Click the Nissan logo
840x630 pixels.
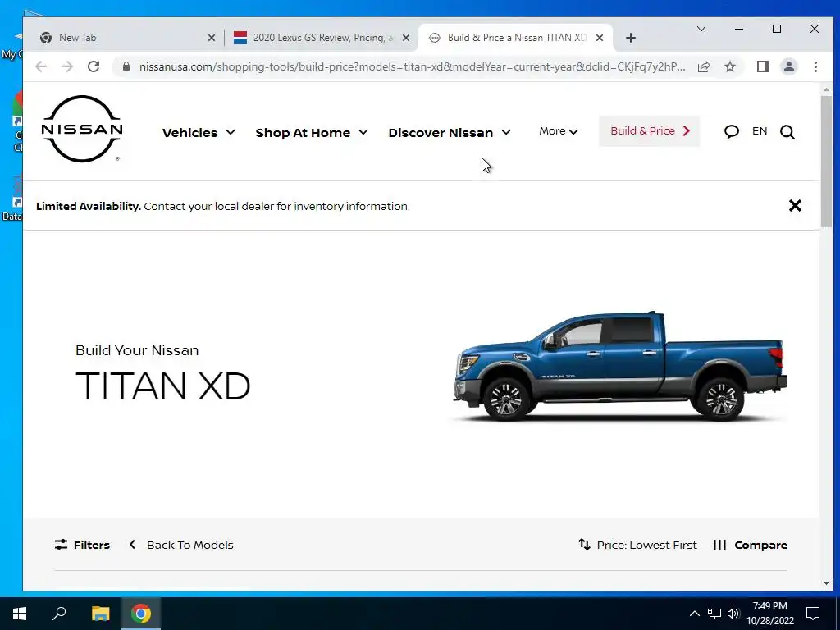pos(82,129)
